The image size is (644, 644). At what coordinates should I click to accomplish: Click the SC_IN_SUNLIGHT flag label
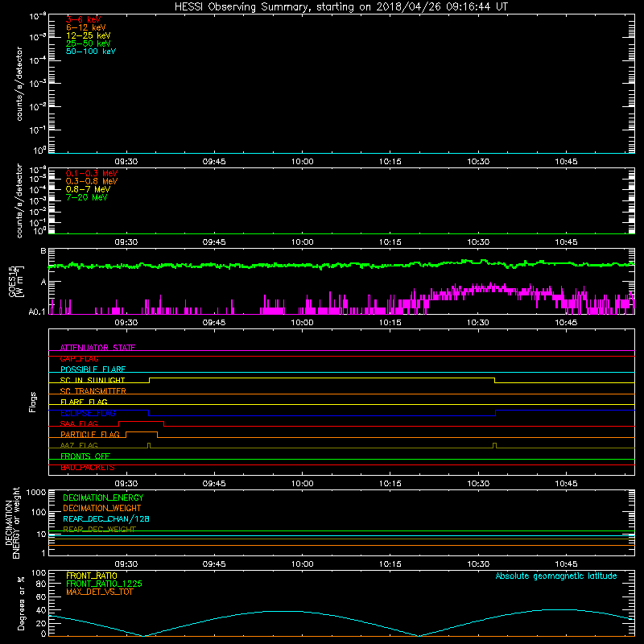(93, 380)
